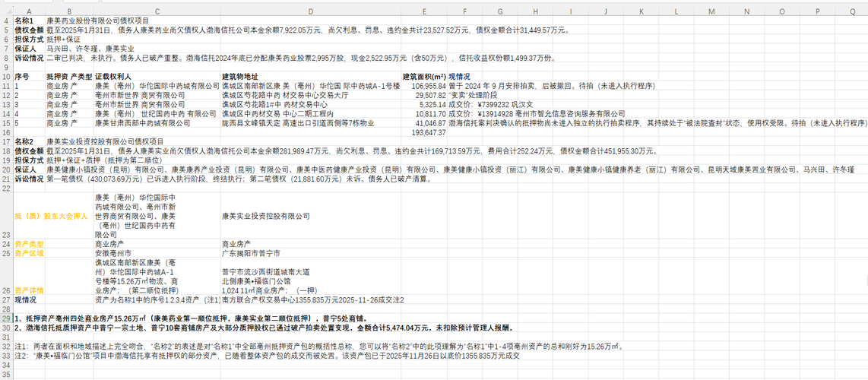This screenshot has height=380, width=868.
Task: Click the 抵押+保证 cell in row 6
Action: pyautogui.click(x=64, y=40)
